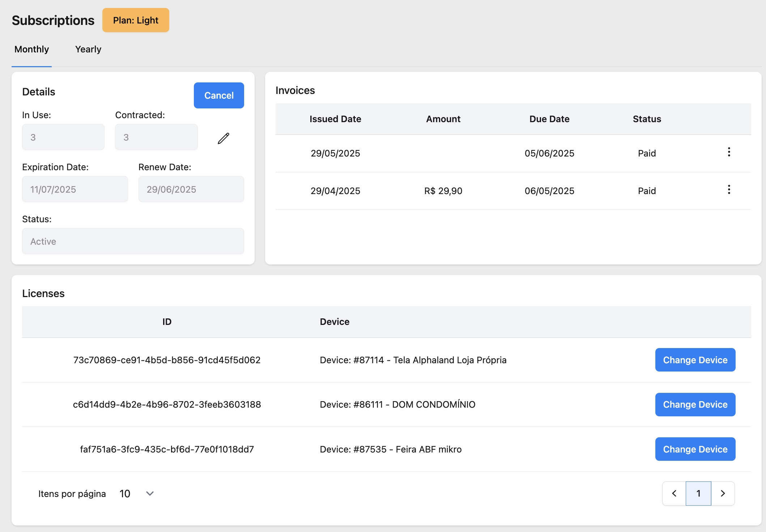Image resolution: width=766 pixels, height=532 pixels.
Task: Click the In Use field
Action: (63, 137)
